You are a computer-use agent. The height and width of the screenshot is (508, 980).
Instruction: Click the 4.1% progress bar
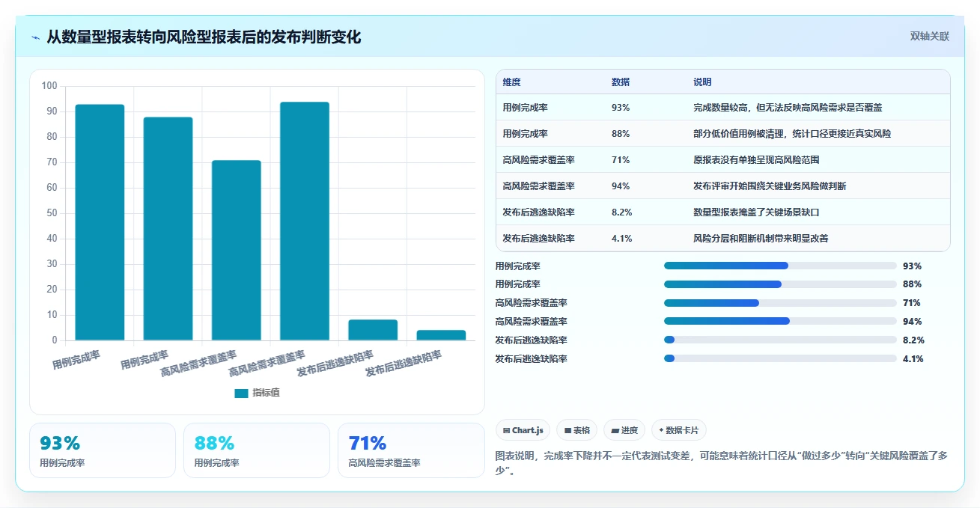coord(780,358)
